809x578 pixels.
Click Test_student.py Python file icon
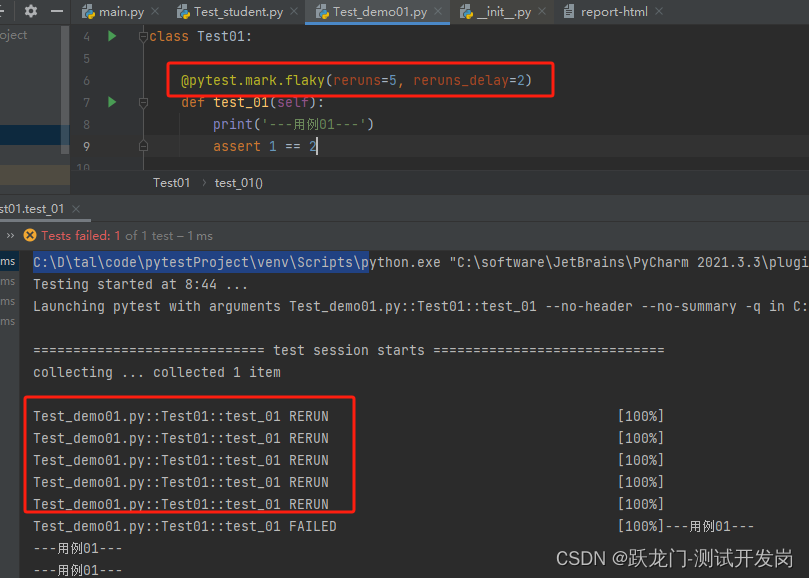coord(183,12)
